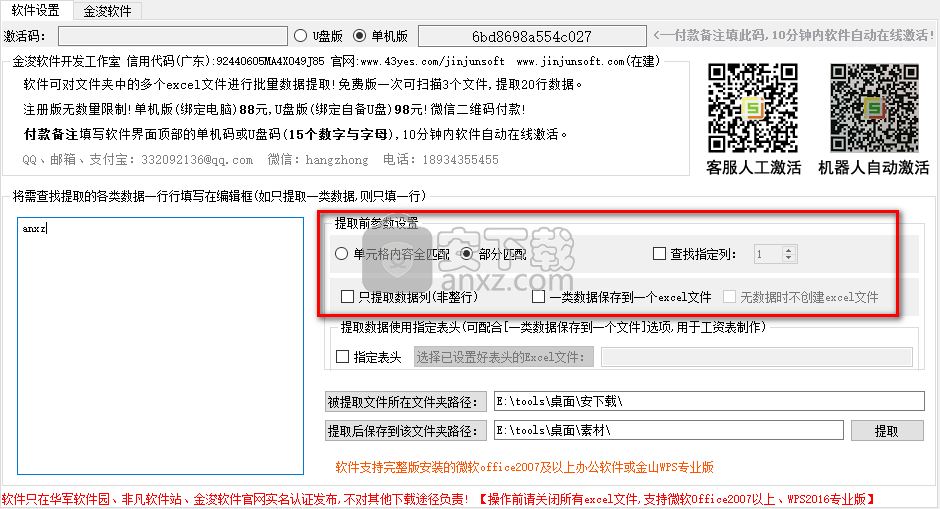Click the 激活码 input field
The image size is (940, 509).
click(x=173, y=36)
